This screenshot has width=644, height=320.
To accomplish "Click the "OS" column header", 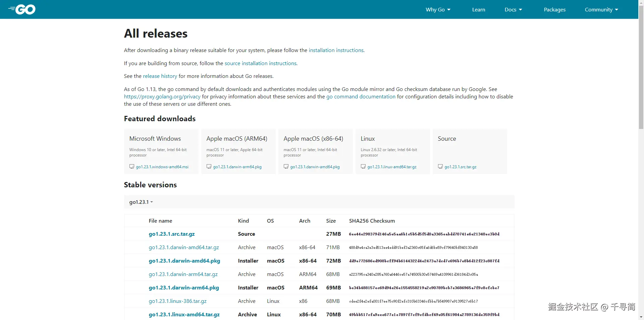I will [270, 221].
